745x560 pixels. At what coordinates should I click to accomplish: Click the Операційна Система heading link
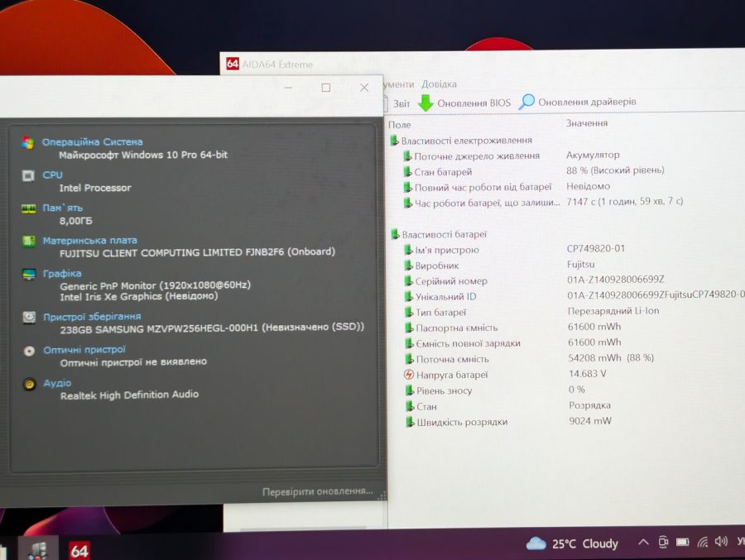[92, 142]
